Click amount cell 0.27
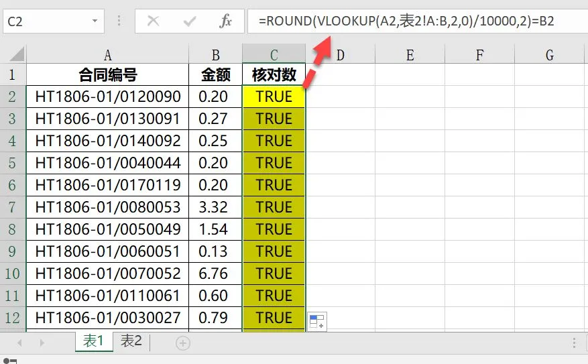The width and height of the screenshot is (588, 364). [216, 119]
